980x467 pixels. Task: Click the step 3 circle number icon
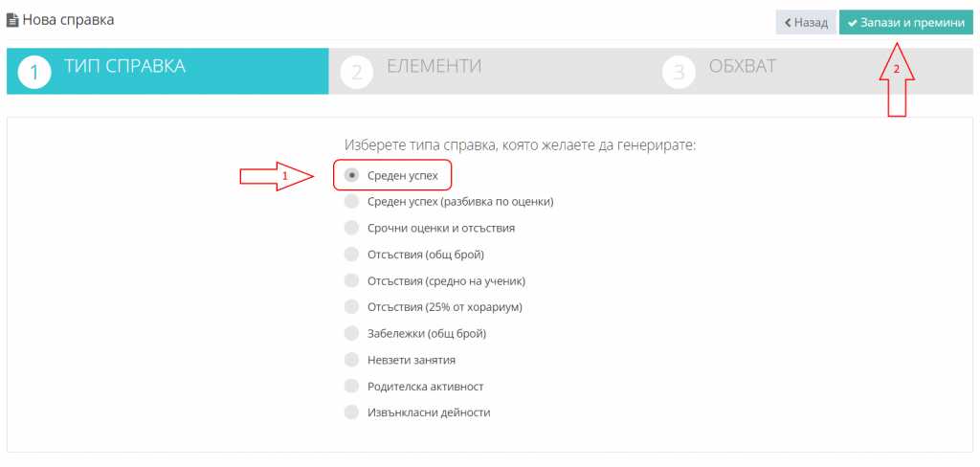coord(679,72)
